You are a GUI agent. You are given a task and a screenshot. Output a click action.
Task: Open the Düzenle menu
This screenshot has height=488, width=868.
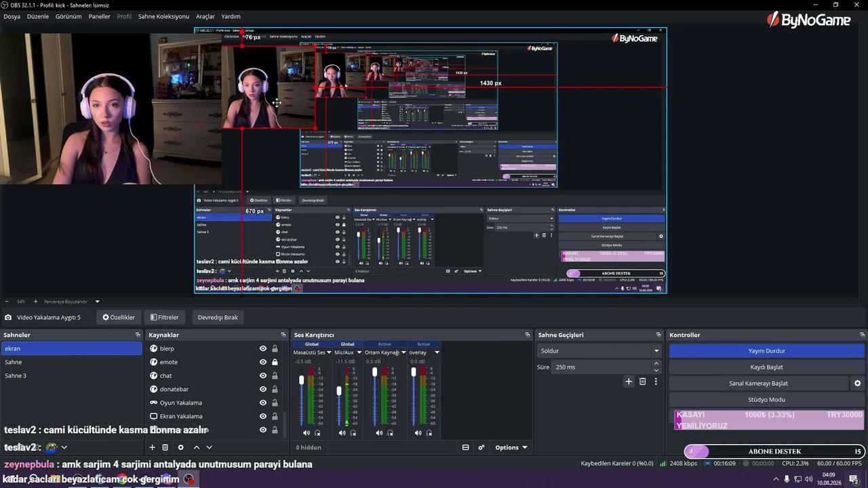point(38,16)
